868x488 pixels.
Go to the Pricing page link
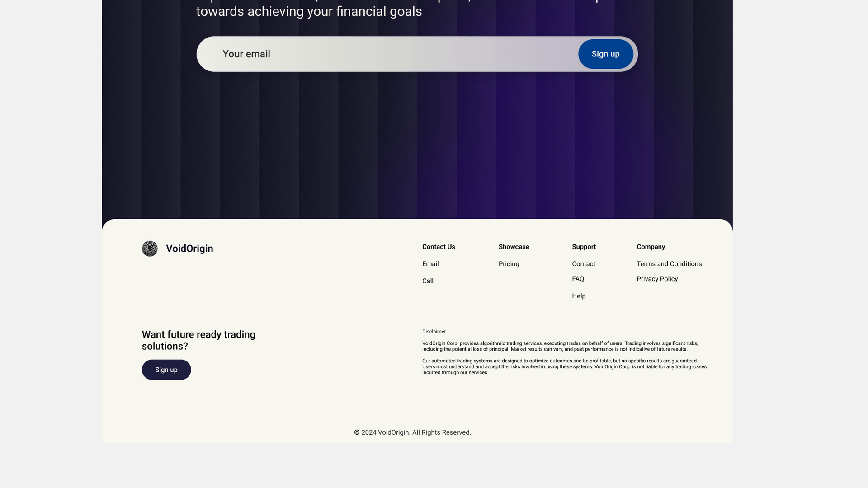tap(509, 264)
